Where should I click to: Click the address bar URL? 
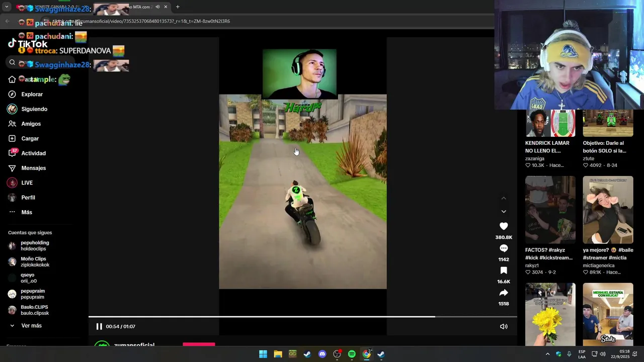[x=141, y=21]
